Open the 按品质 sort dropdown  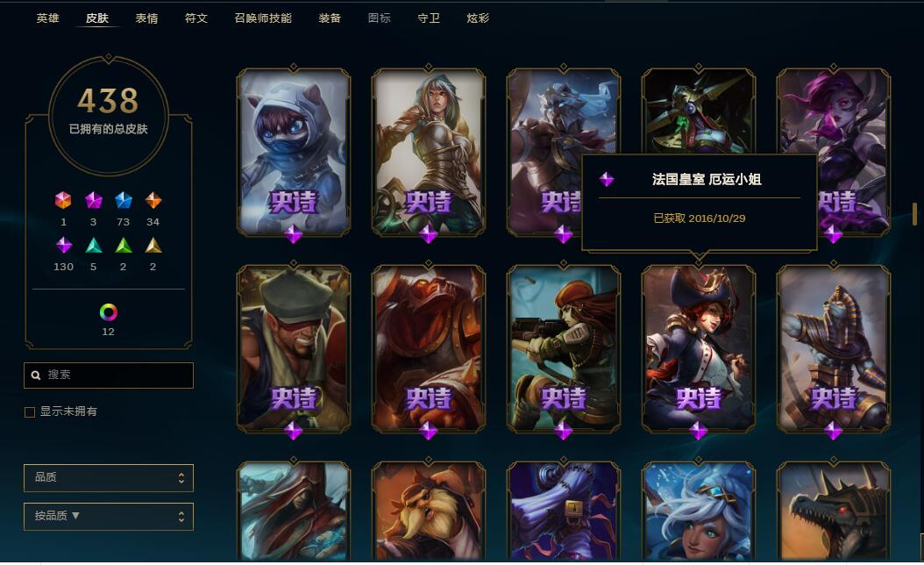click(109, 517)
